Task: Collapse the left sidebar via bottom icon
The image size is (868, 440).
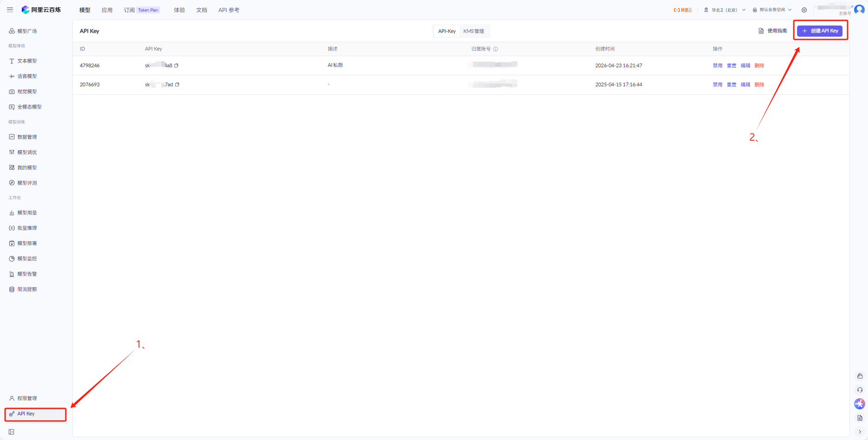Action: point(12,432)
